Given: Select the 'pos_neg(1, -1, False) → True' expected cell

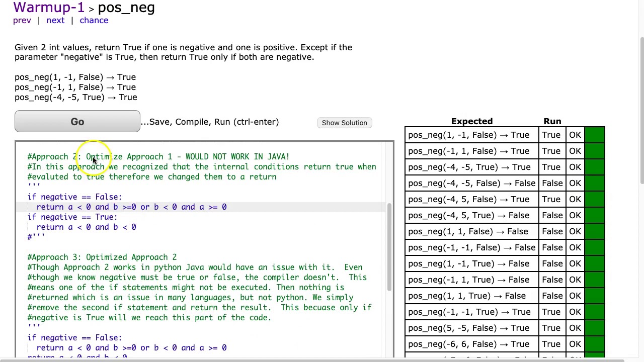Looking at the screenshot, I should (471, 135).
